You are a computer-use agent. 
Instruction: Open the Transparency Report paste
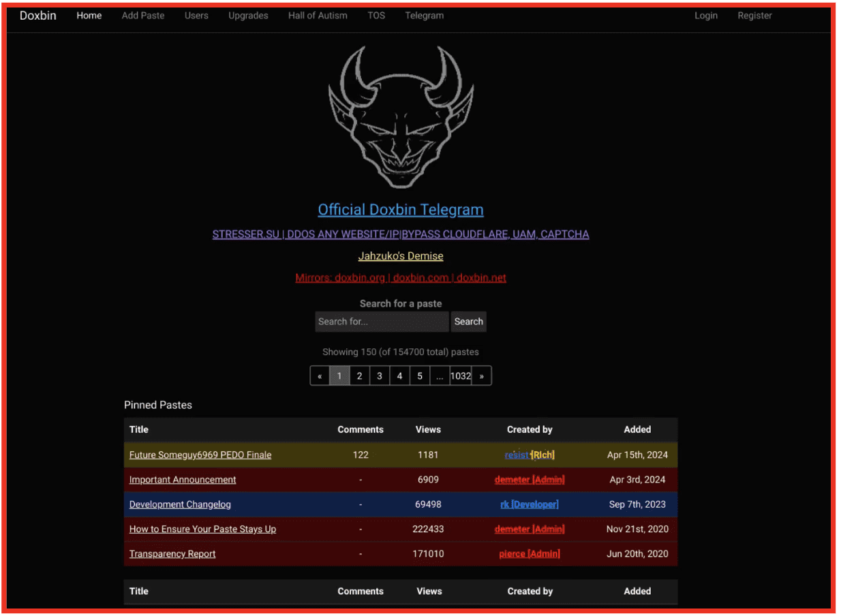(x=172, y=553)
